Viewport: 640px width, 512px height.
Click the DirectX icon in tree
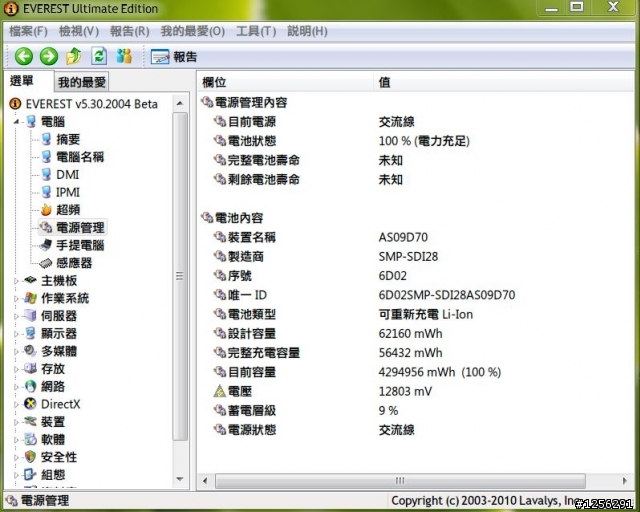(x=31, y=404)
